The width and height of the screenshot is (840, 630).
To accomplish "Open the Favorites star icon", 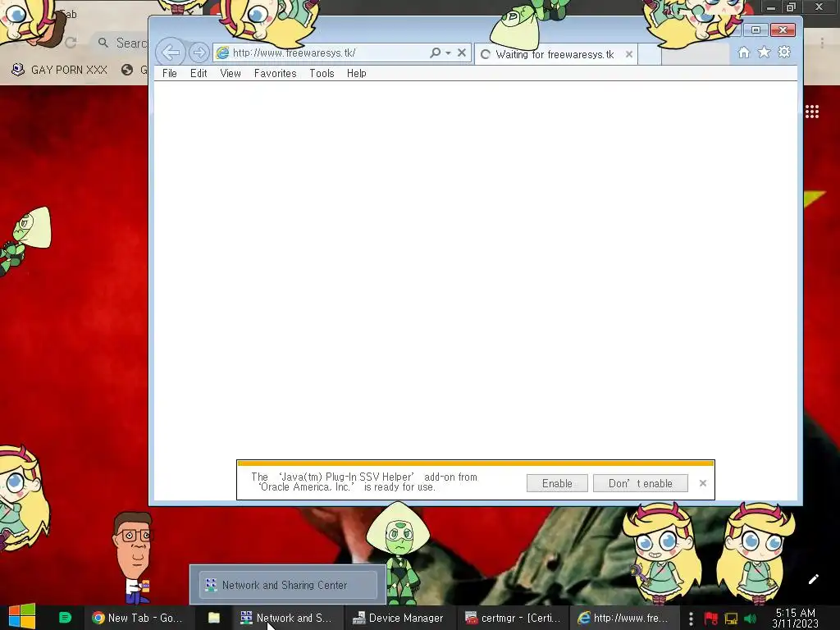I will [x=764, y=52].
